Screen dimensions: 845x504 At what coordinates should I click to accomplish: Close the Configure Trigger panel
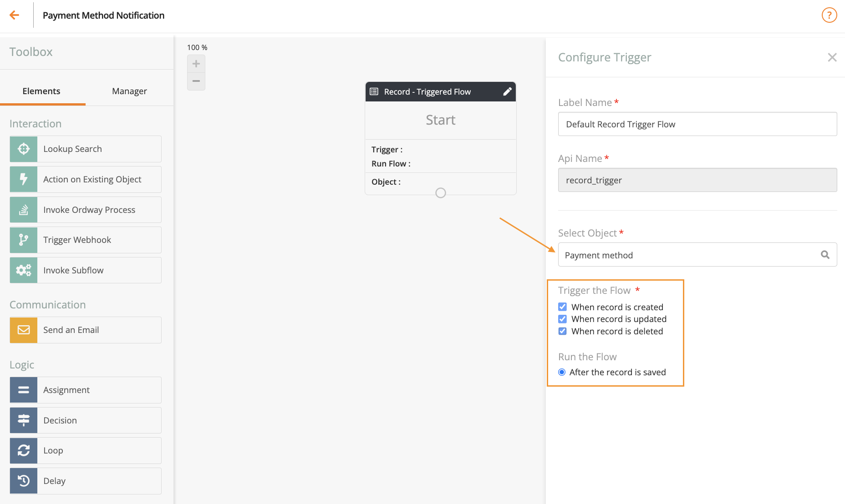(x=832, y=57)
